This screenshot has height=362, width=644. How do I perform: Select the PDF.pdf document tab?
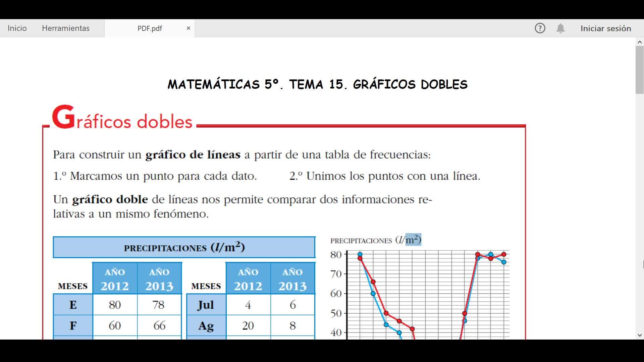(x=150, y=28)
